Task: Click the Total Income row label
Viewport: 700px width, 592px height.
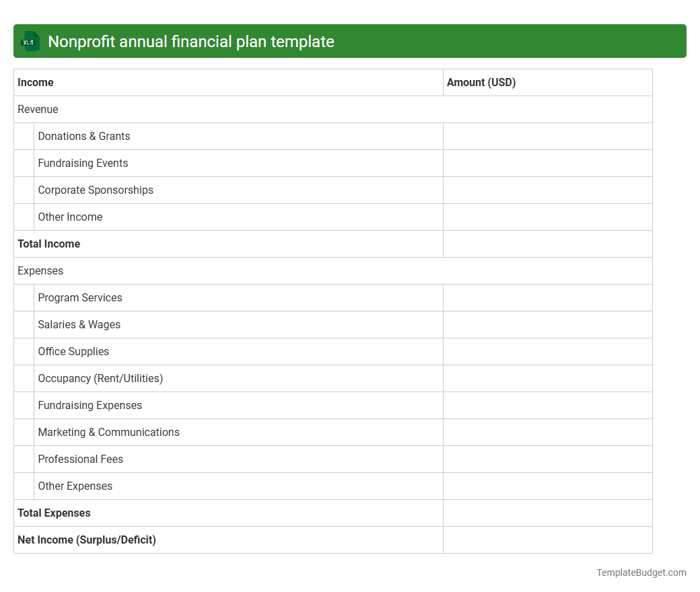Action: pyautogui.click(x=48, y=244)
